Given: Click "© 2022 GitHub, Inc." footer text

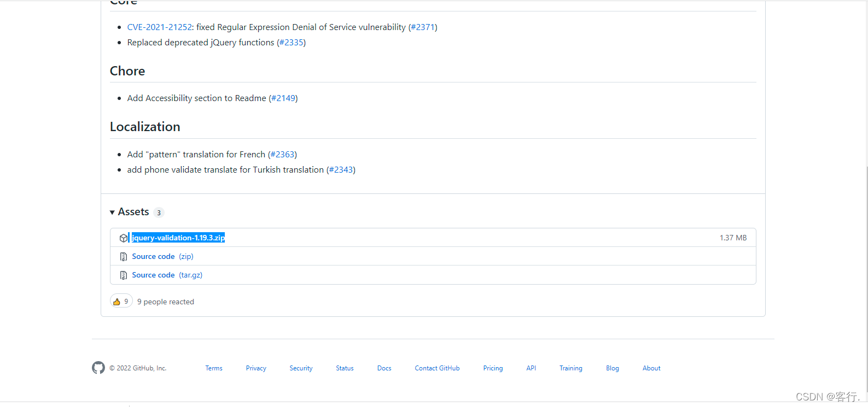Looking at the screenshot, I should coord(138,368).
